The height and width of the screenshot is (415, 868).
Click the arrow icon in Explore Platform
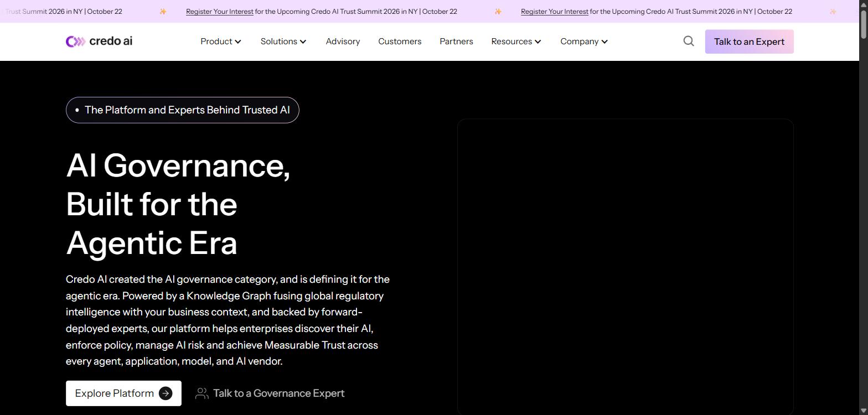click(166, 393)
